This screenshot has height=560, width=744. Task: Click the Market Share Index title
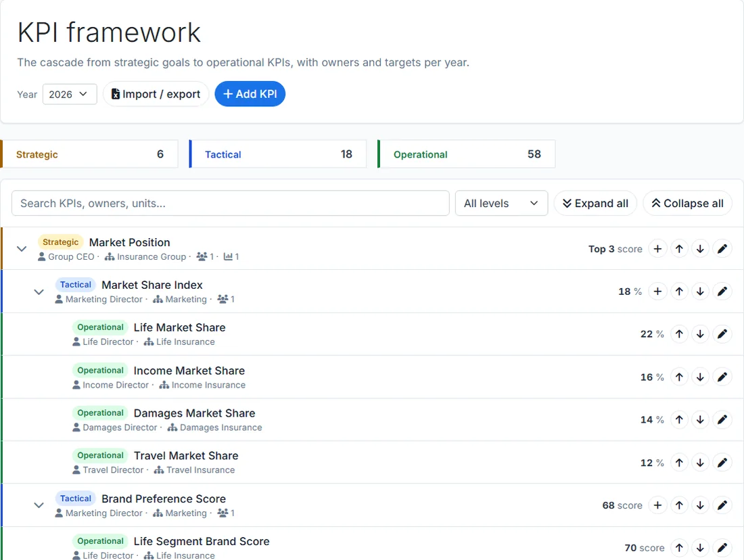click(x=152, y=285)
